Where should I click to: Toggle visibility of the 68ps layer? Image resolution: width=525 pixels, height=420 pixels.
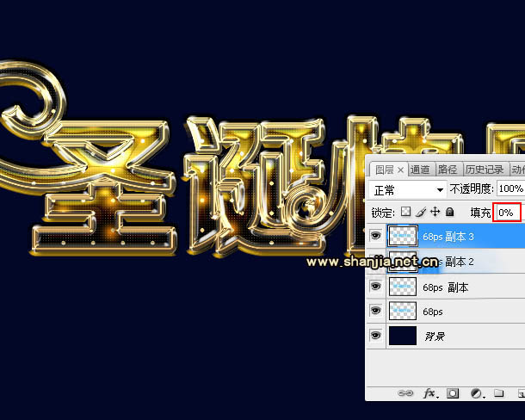point(375,311)
